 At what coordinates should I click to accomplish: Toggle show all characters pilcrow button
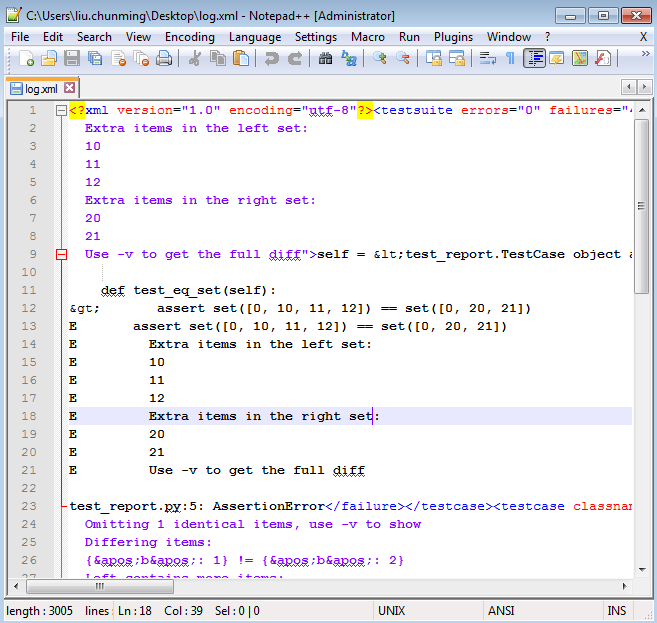click(510, 58)
